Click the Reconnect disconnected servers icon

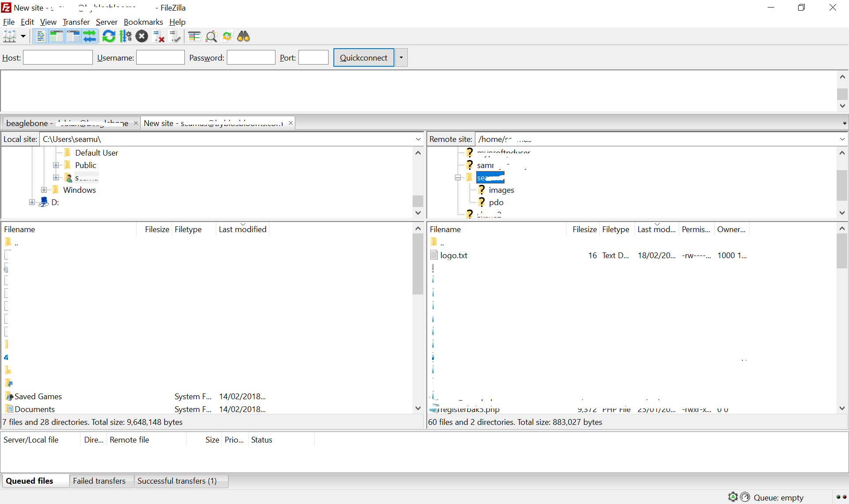tap(108, 37)
